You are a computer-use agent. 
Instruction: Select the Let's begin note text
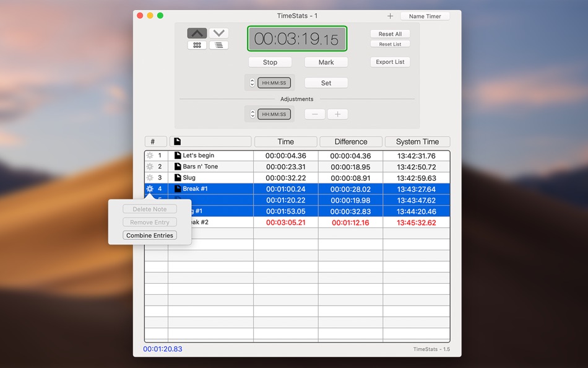(x=199, y=156)
